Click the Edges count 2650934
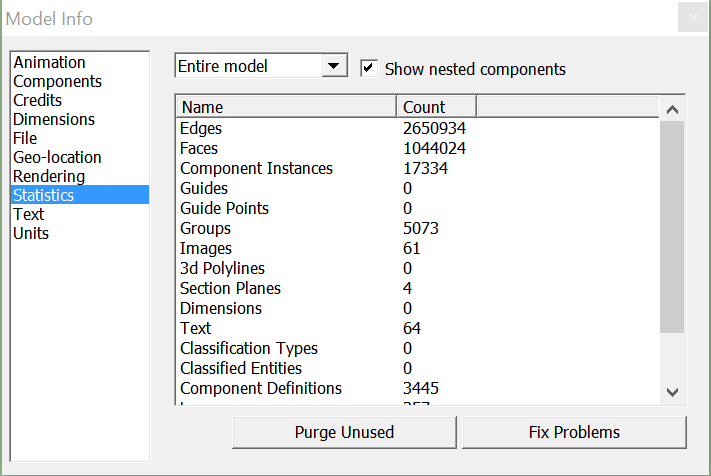Image resolution: width=711 pixels, height=476 pixels. pos(434,128)
